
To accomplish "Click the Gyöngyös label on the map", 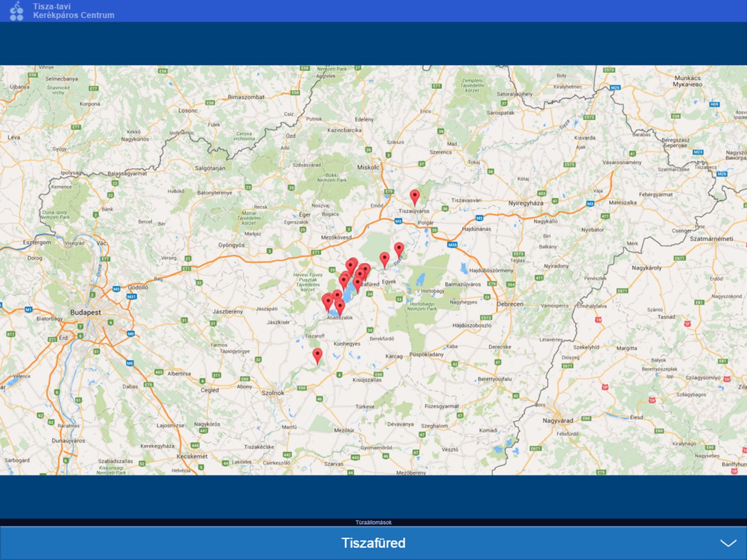I will (231, 245).
